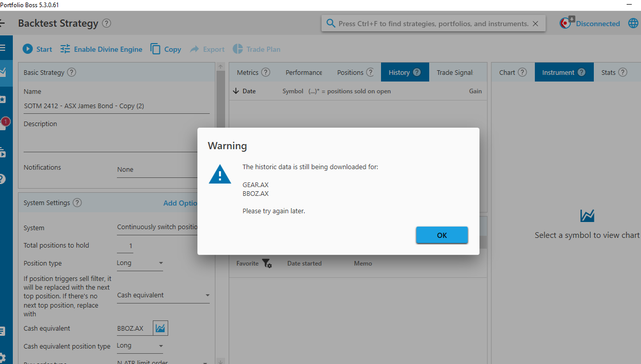Click the Copy strategy icon
Image resolution: width=641 pixels, height=364 pixels.
click(155, 49)
